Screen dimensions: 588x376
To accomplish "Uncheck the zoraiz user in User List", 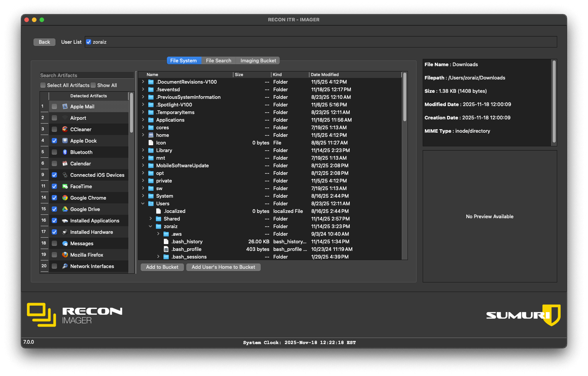I will (x=88, y=42).
